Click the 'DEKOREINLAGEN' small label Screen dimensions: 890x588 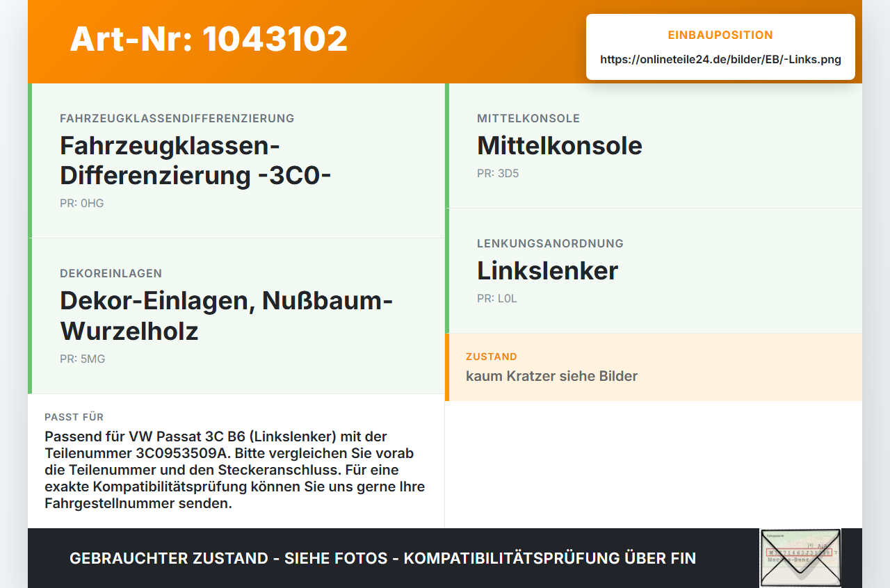coord(111,274)
